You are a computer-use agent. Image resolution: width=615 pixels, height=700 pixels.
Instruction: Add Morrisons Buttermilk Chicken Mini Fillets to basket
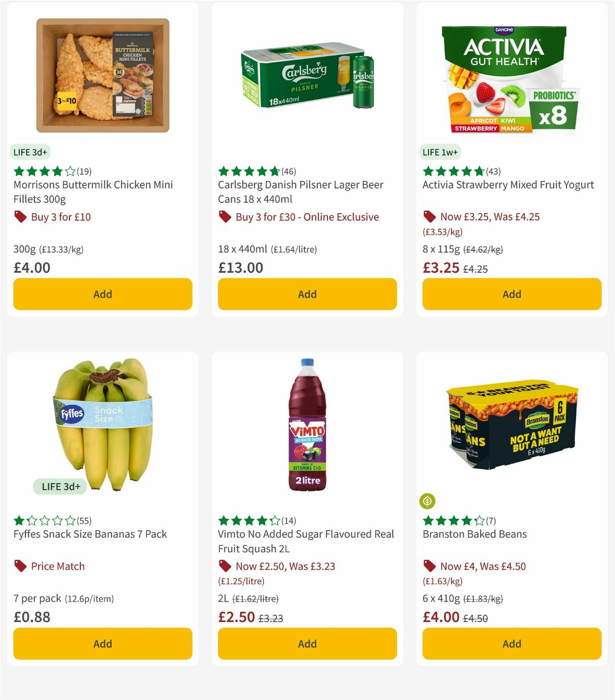coord(102,294)
